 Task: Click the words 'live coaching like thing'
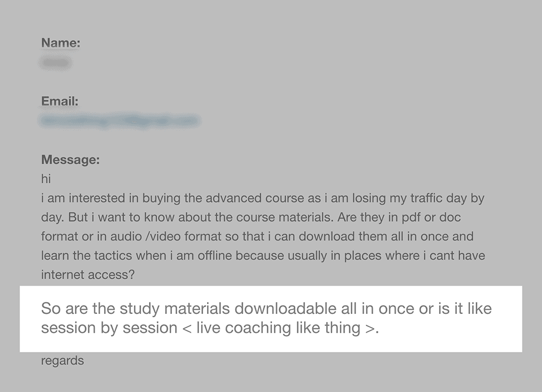coord(278,327)
